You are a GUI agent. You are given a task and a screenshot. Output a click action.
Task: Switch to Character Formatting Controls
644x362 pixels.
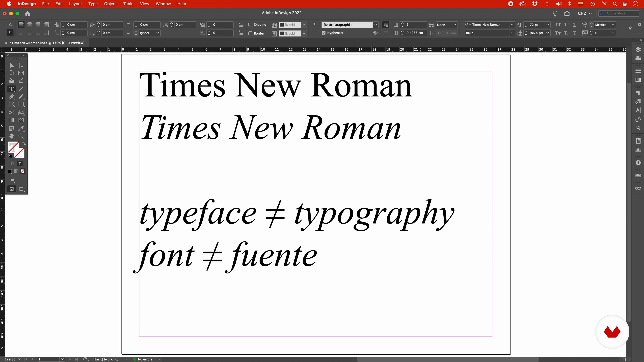coord(10,25)
